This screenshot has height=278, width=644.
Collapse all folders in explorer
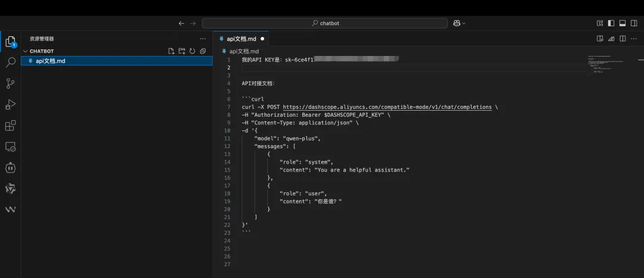coord(203,51)
